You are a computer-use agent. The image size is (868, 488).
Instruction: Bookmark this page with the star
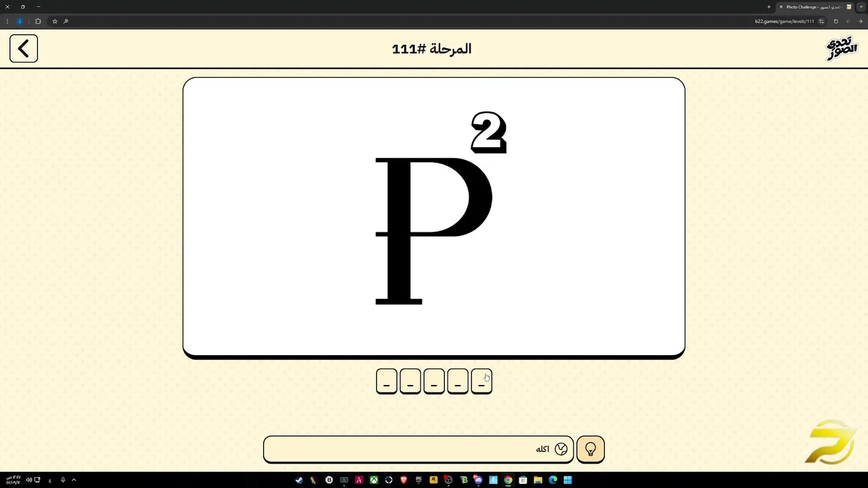pos(55,21)
